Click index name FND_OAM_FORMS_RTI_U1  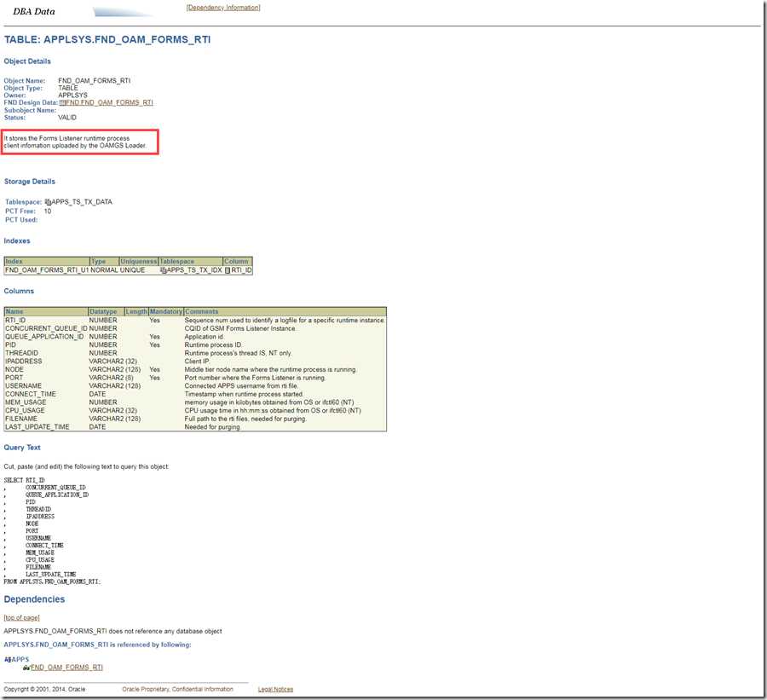click(x=47, y=270)
